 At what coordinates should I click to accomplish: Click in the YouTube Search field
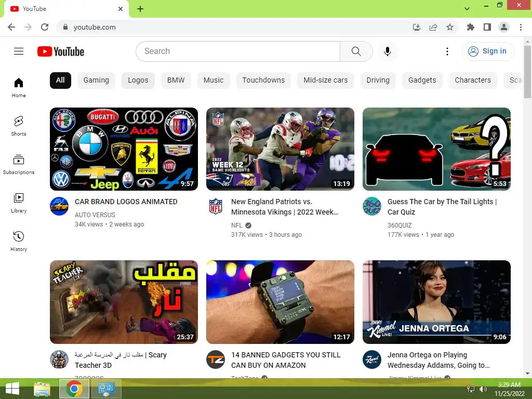point(238,51)
